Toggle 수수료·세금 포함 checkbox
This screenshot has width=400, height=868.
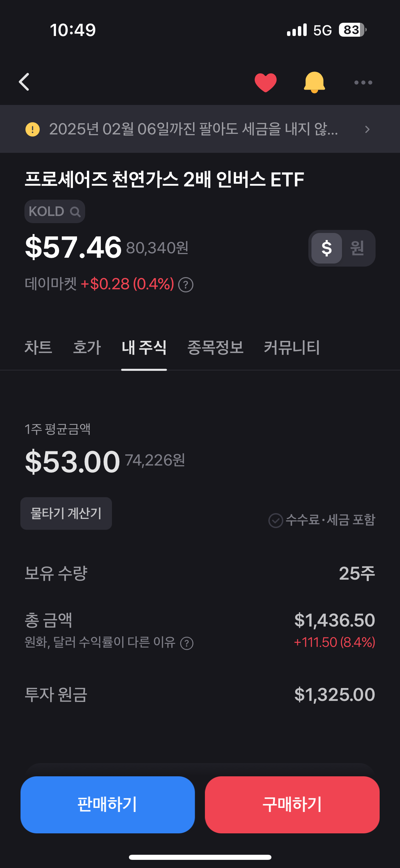275,520
